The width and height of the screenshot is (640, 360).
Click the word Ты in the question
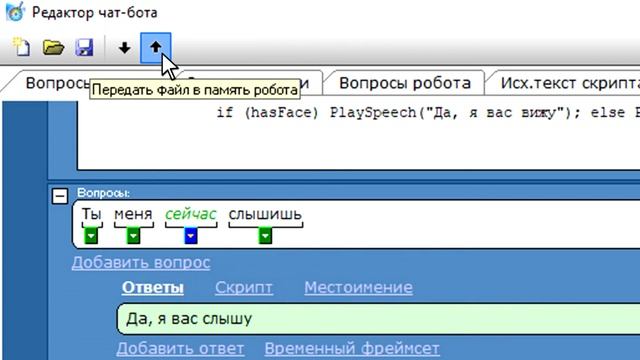[x=91, y=214]
